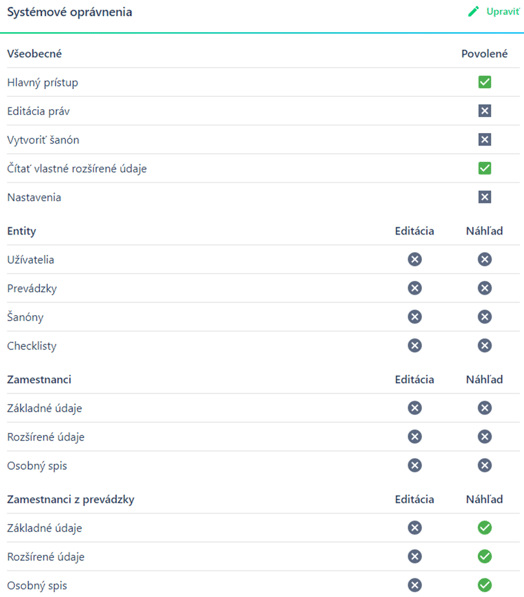
Task: Toggle the Nastavenia checkbox
Action: tap(484, 197)
